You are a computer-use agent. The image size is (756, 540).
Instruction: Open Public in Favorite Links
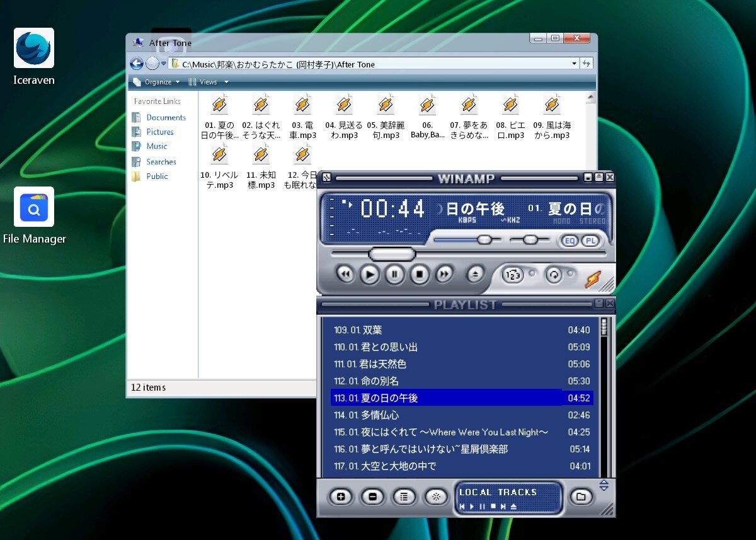click(149, 176)
